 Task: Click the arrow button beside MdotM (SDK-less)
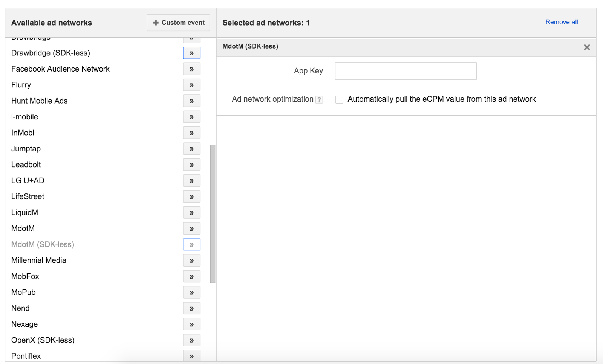tap(191, 244)
